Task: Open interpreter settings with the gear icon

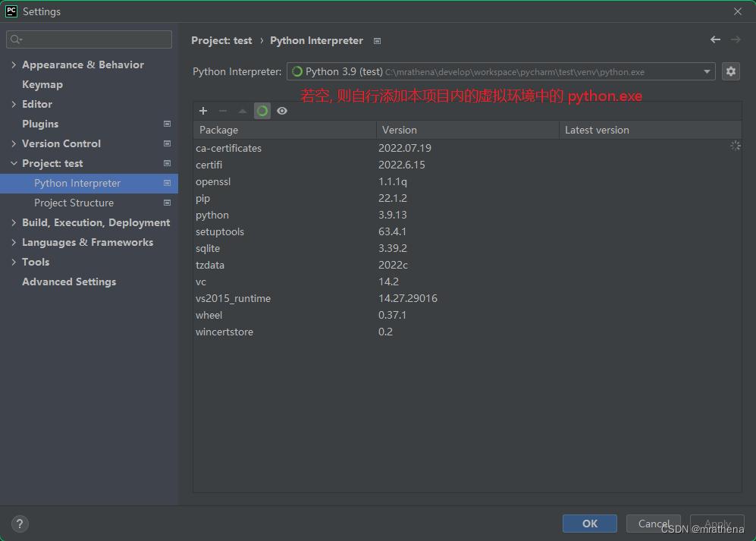Action: [x=730, y=71]
